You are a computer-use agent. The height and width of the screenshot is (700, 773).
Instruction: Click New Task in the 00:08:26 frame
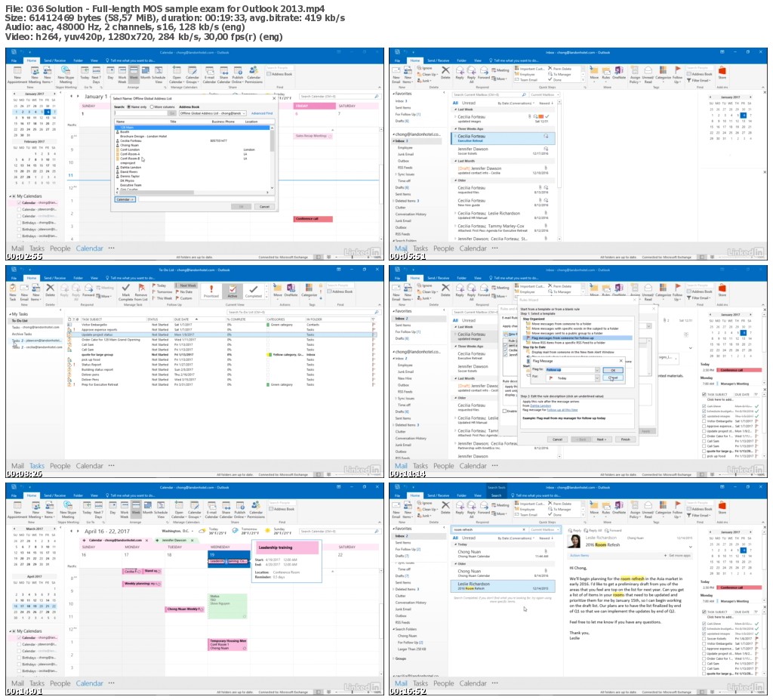click(x=13, y=291)
